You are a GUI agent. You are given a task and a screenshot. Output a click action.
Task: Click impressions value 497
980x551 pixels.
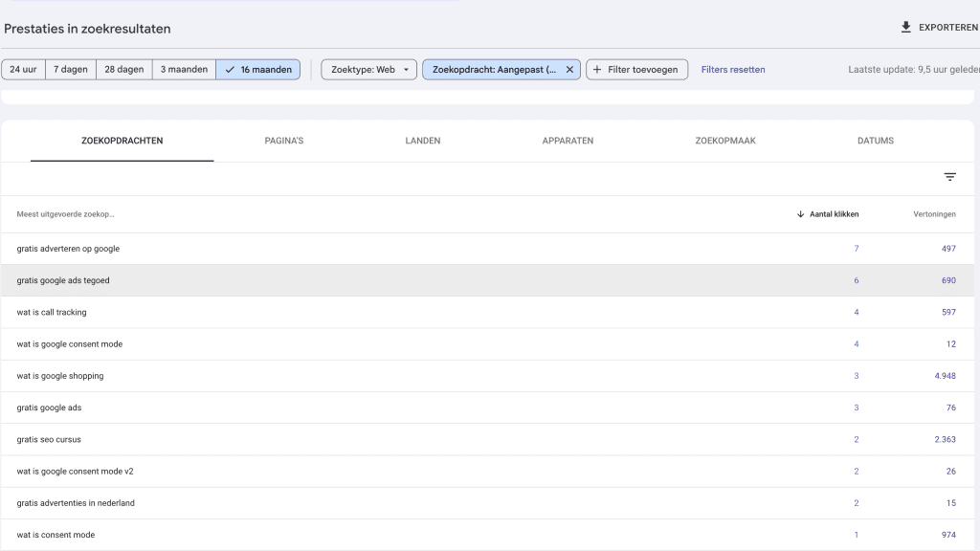click(948, 249)
